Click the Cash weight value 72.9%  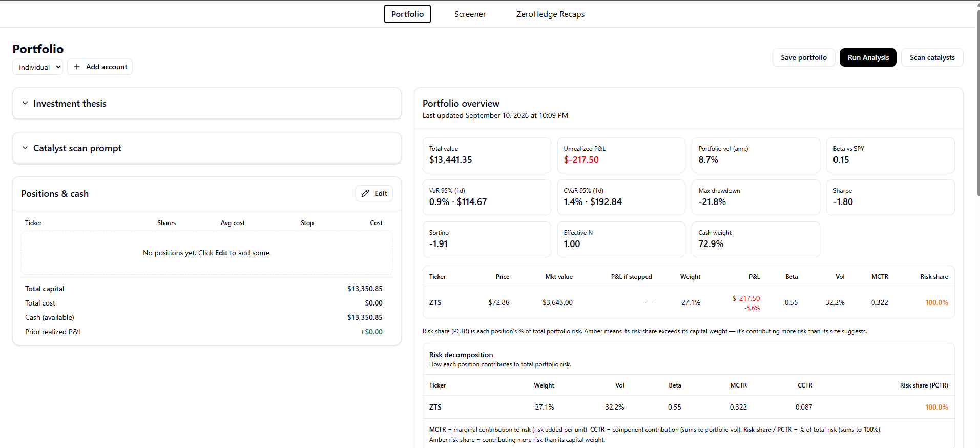[x=711, y=244]
